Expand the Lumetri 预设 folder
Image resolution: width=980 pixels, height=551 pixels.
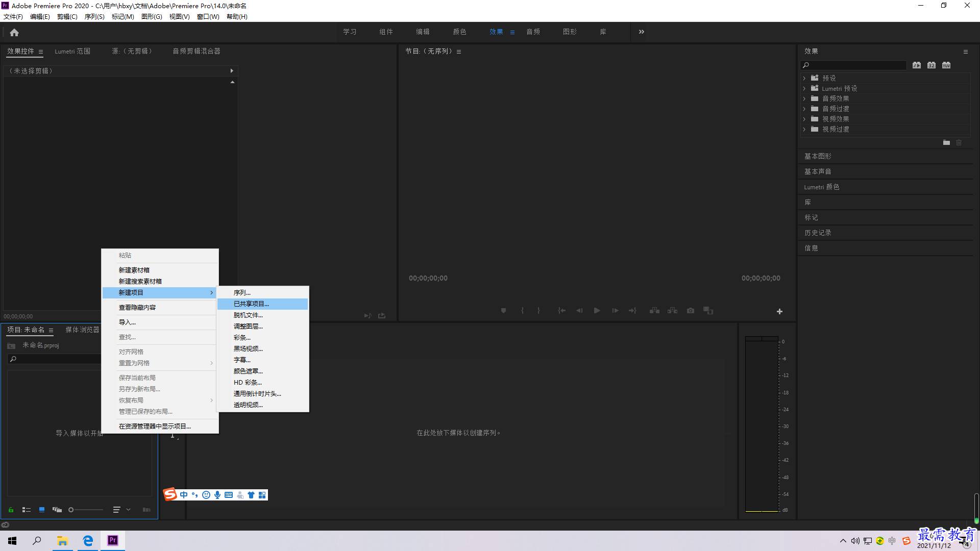(804, 89)
